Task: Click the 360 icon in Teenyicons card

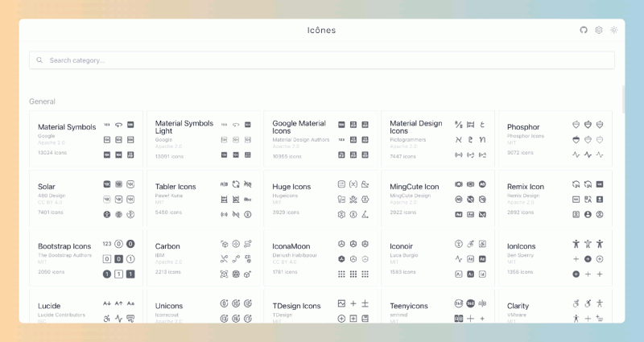Action: [x=459, y=303]
